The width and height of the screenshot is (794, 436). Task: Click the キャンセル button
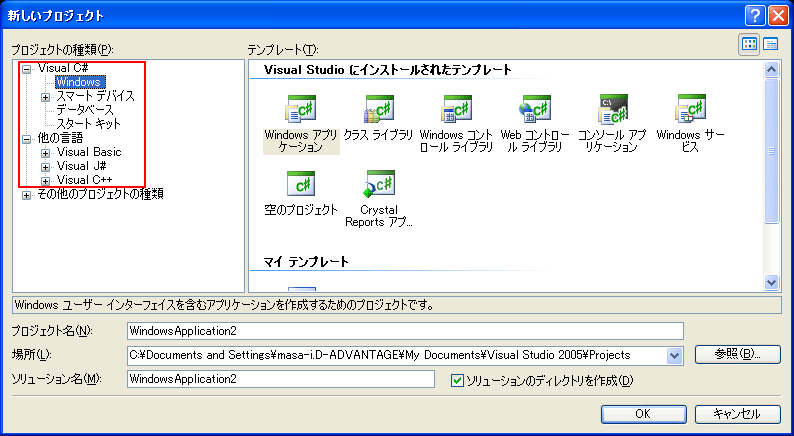coord(737,414)
